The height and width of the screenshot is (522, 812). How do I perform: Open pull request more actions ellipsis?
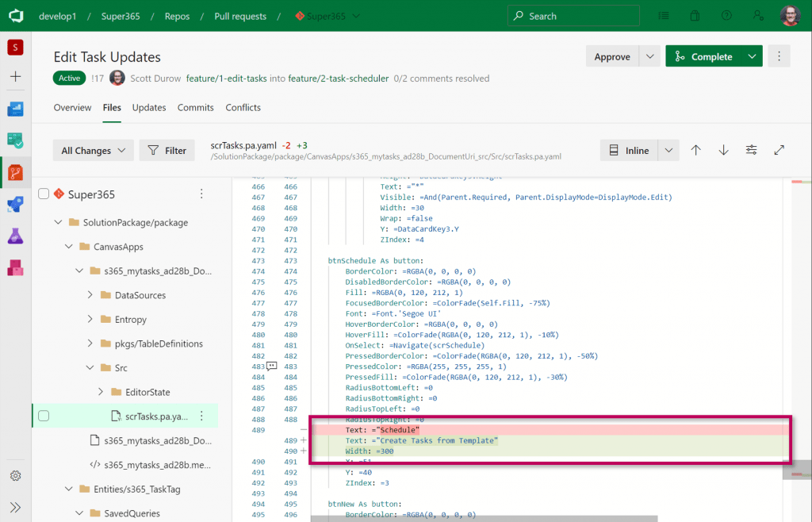point(779,56)
